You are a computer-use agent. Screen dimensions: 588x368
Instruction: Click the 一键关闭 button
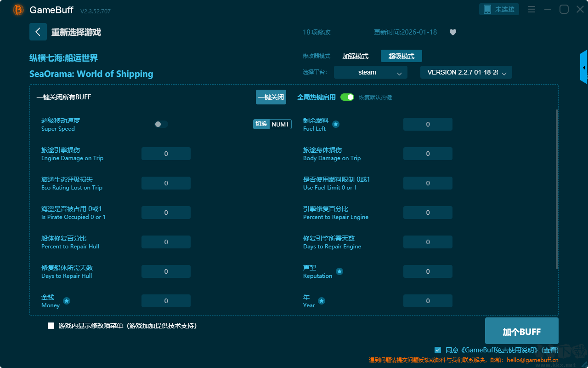[x=271, y=97]
